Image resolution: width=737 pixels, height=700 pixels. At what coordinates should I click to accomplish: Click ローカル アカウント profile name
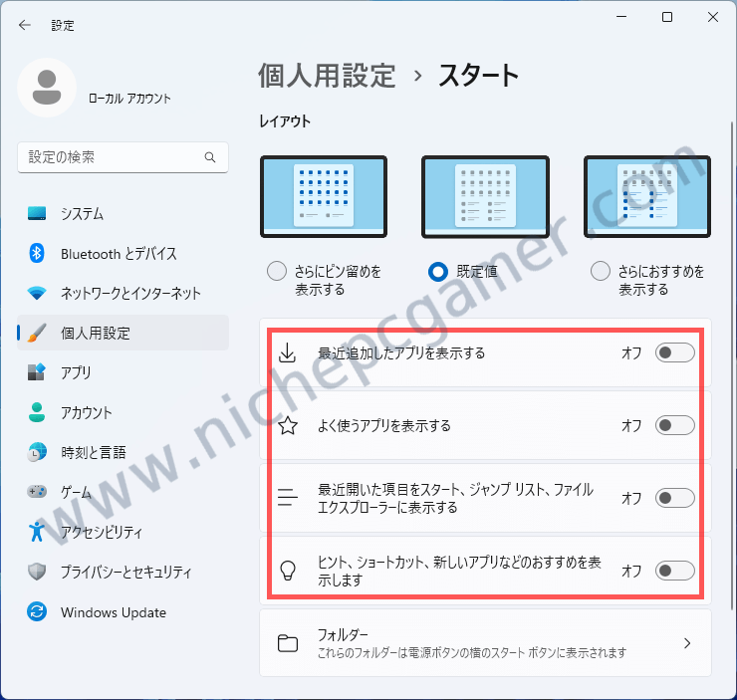129,99
